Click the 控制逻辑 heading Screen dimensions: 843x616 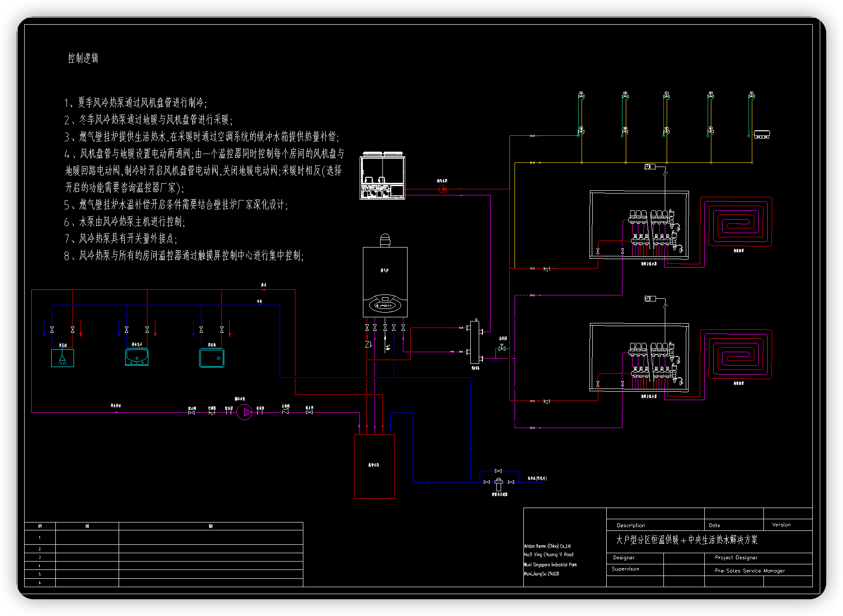click(83, 58)
